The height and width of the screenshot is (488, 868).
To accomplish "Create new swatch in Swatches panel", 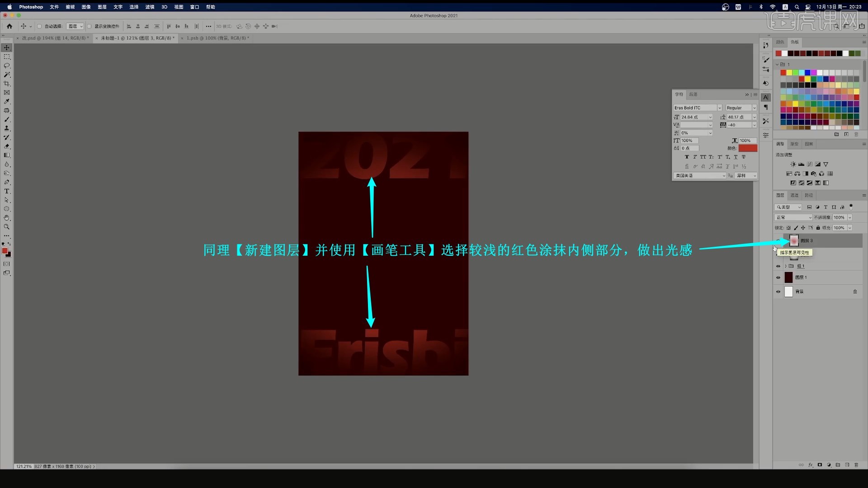I will click(846, 134).
